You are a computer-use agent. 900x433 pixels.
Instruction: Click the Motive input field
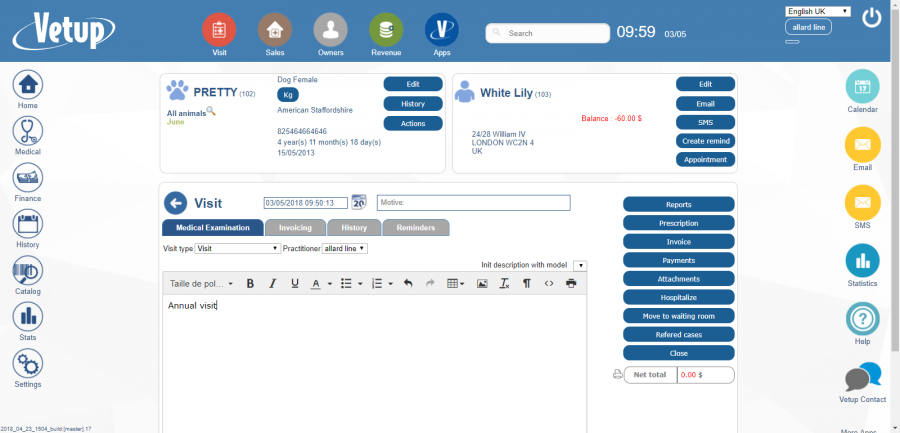click(x=474, y=203)
